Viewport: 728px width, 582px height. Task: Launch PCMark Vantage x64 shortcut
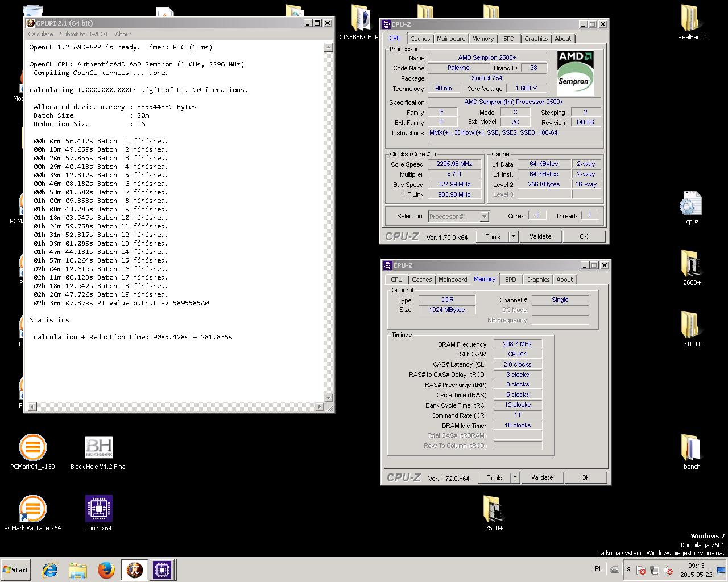(32, 513)
